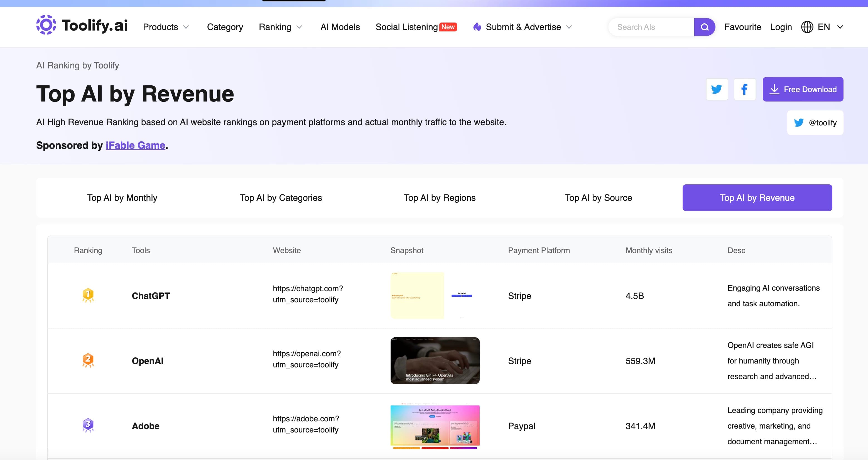Click the purple search magnifier button
This screenshot has width=868, height=460.
click(x=704, y=27)
